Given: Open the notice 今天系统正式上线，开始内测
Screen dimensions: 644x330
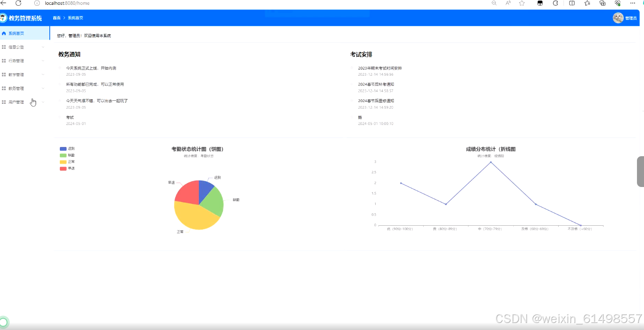Looking at the screenshot, I should pyautogui.click(x=90, y=68).
